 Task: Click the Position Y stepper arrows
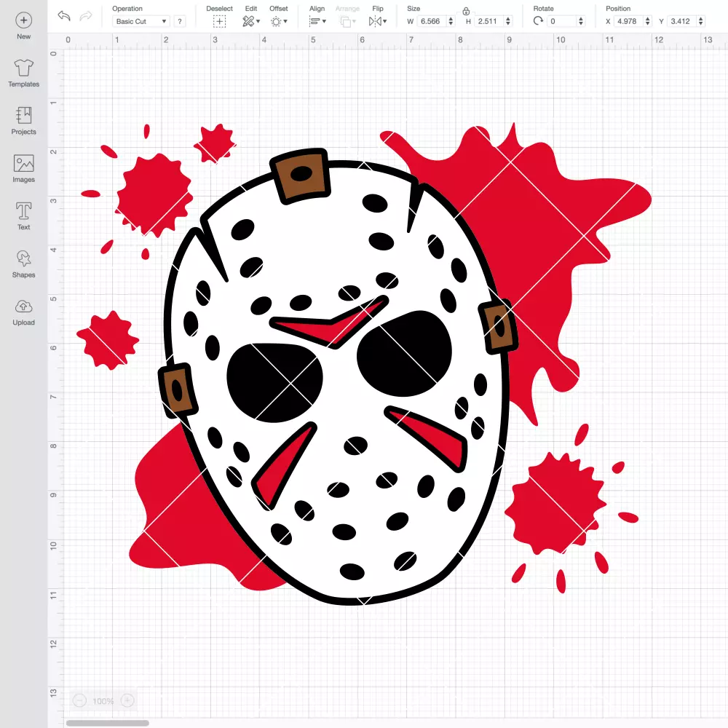(700, 21)
